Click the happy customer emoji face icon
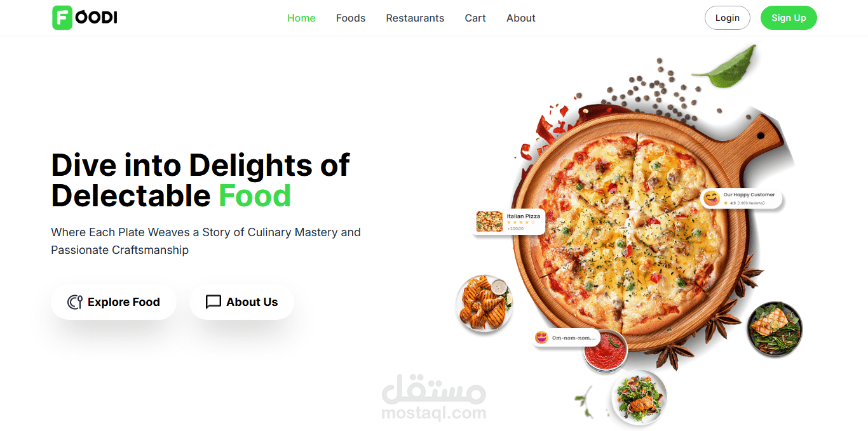 click(x=712, y=199)
